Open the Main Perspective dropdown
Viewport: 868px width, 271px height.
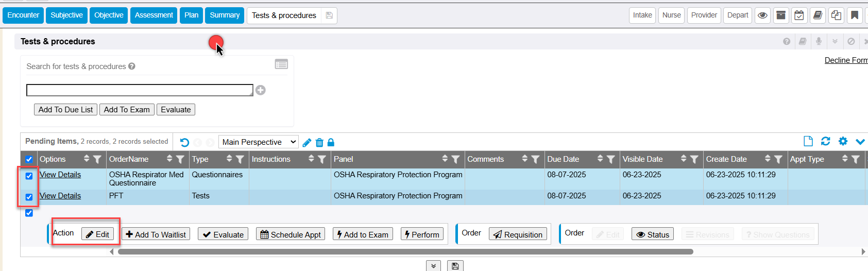[259, 142]
